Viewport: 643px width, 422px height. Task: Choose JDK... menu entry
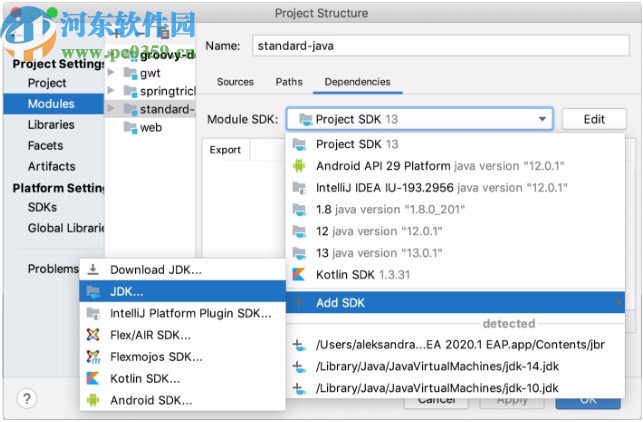point(182,291)
